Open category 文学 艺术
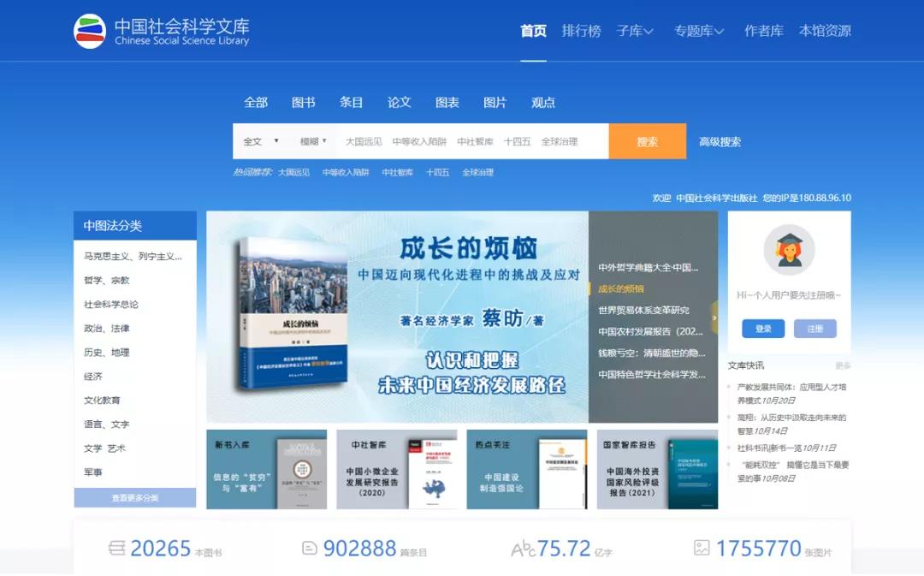Viewport: 924px width, 576px height. (105, 448)
